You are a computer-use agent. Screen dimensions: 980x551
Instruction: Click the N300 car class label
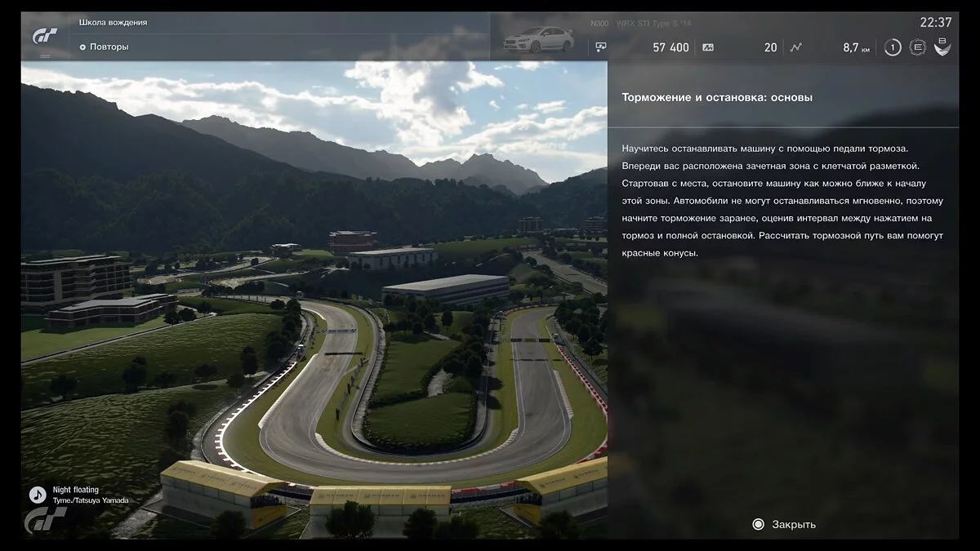[x=599, y=24]
